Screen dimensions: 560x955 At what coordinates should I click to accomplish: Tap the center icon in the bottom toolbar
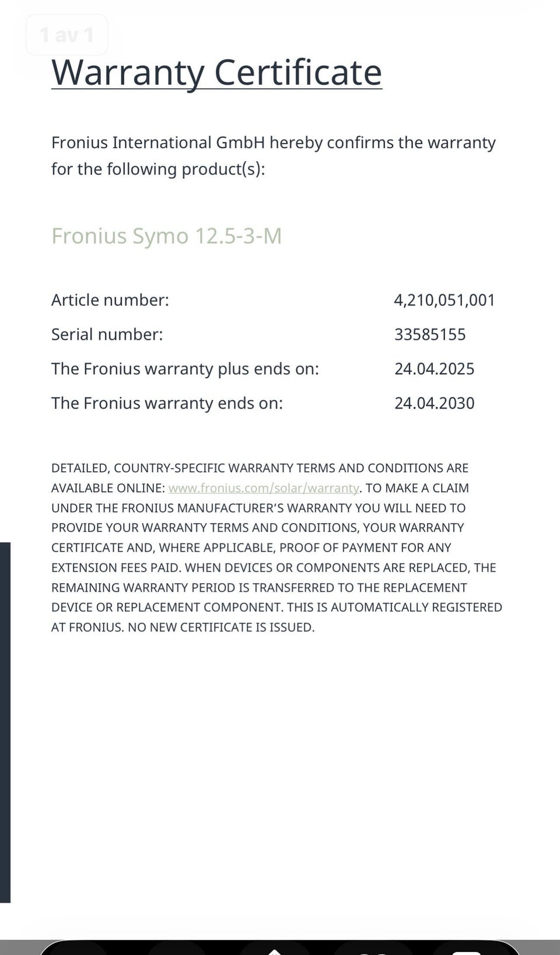(274, 950)
